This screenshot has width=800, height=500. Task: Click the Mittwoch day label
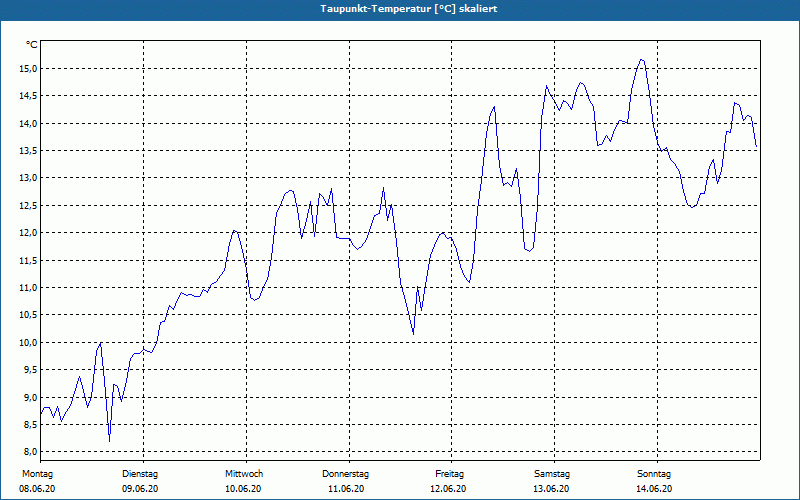(244, 474)
